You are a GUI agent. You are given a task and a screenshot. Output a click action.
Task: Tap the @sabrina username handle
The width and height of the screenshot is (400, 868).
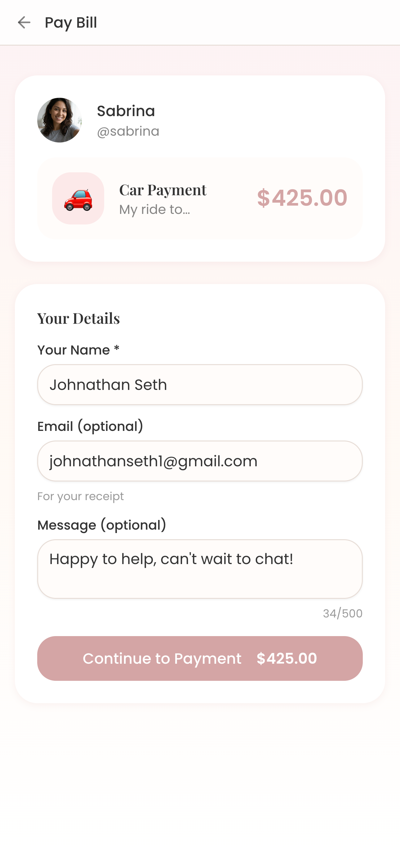(128, 131)
